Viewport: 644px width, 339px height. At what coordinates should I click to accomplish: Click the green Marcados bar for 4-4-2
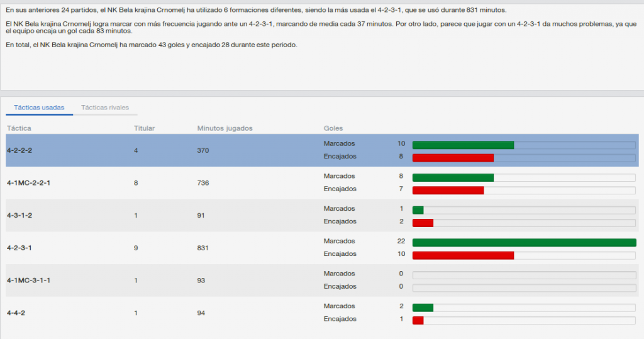pos(423,308)
